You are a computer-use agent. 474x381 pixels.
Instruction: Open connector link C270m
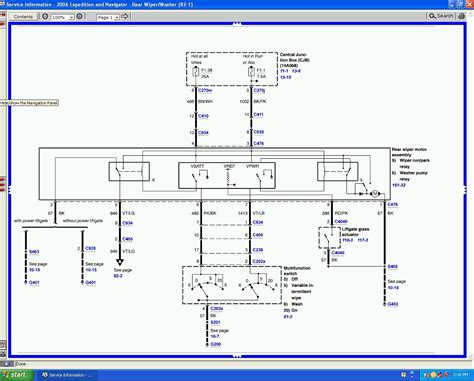coord(205,90)
